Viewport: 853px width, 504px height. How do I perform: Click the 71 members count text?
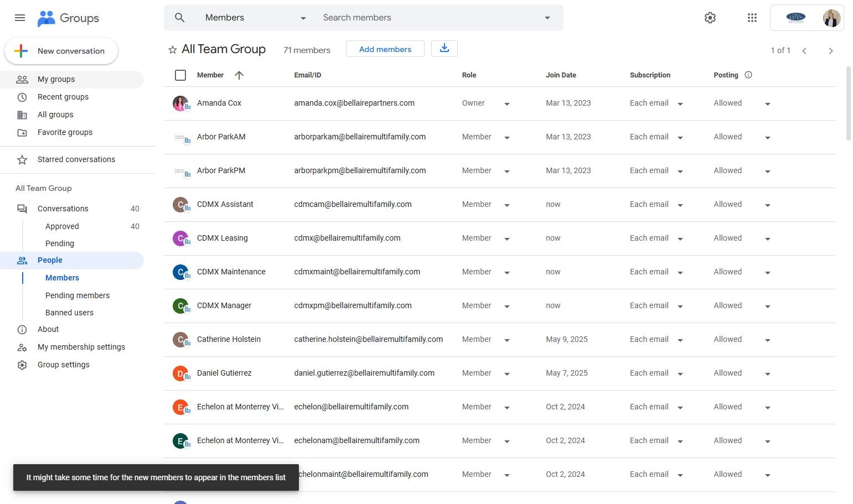(307, 50)
